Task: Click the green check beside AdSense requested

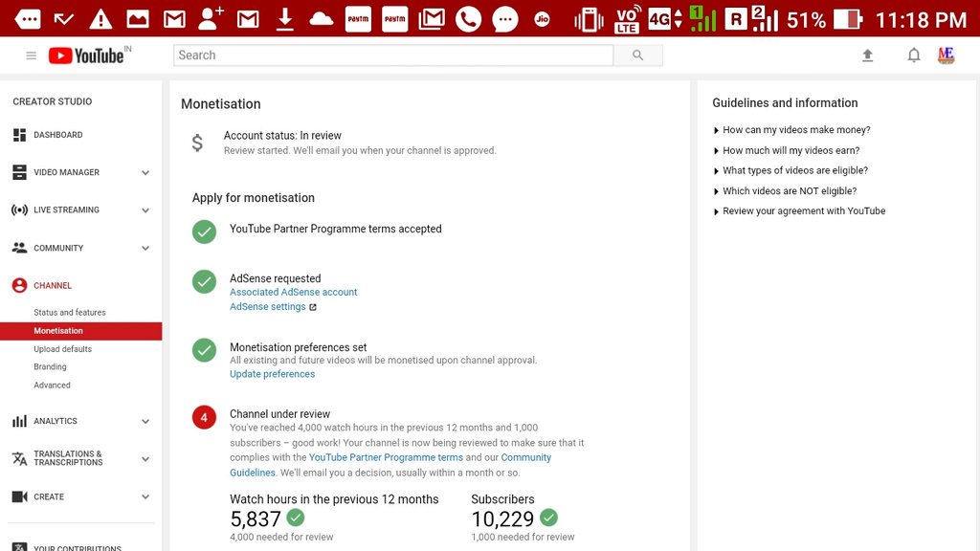Action: pos(205,282)
